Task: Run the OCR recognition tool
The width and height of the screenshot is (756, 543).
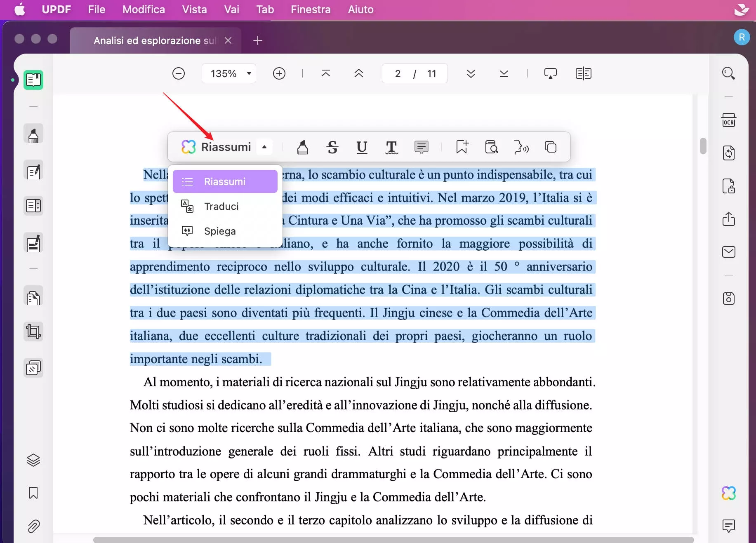Action: coord(728,120)
